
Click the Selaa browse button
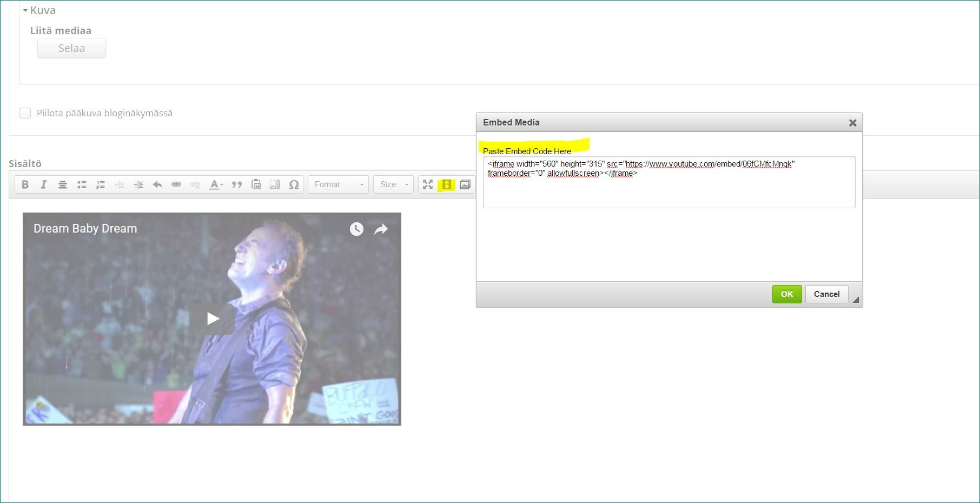pos(71,48)
